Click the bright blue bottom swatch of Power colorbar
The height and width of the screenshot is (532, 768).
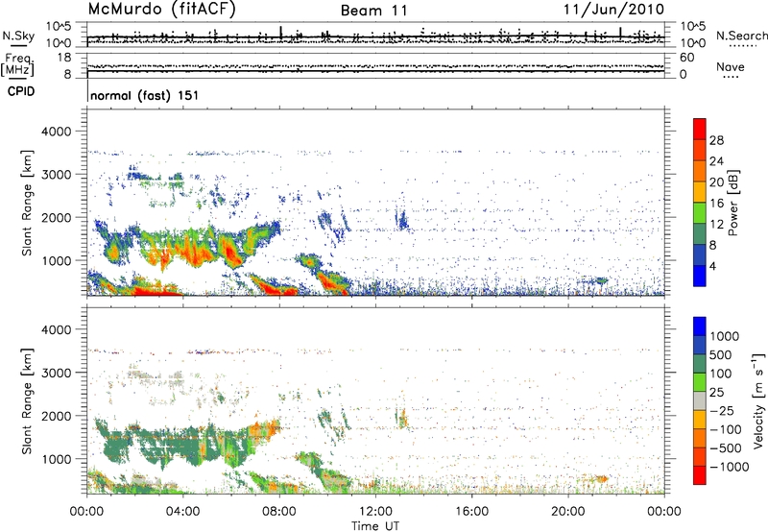point(700,276)
